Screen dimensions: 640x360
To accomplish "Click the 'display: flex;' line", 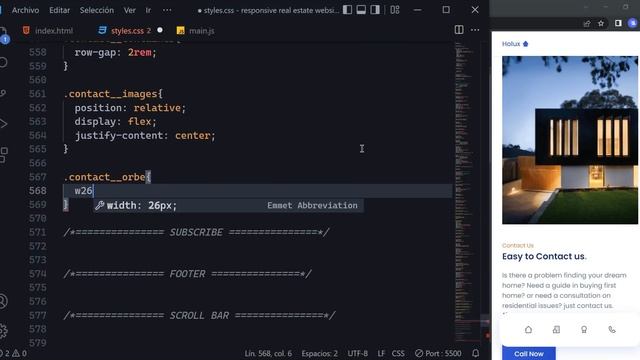I will [x=115, y=122].
